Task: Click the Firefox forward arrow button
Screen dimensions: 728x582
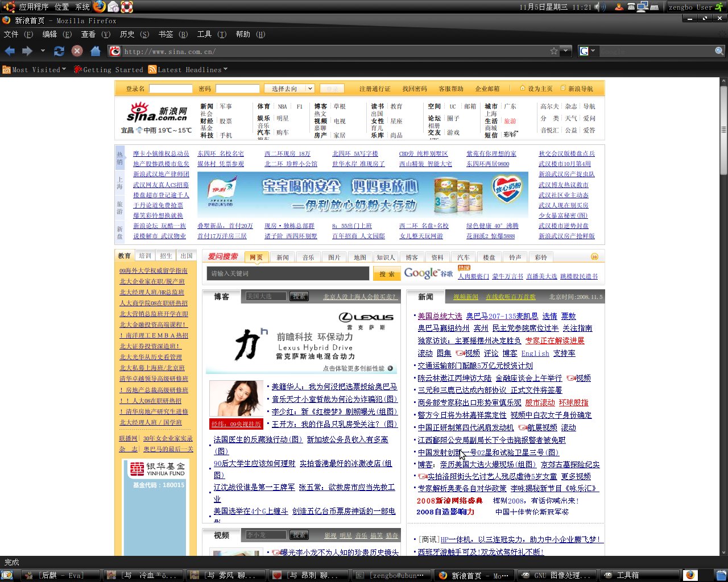Action: [27, 51]
